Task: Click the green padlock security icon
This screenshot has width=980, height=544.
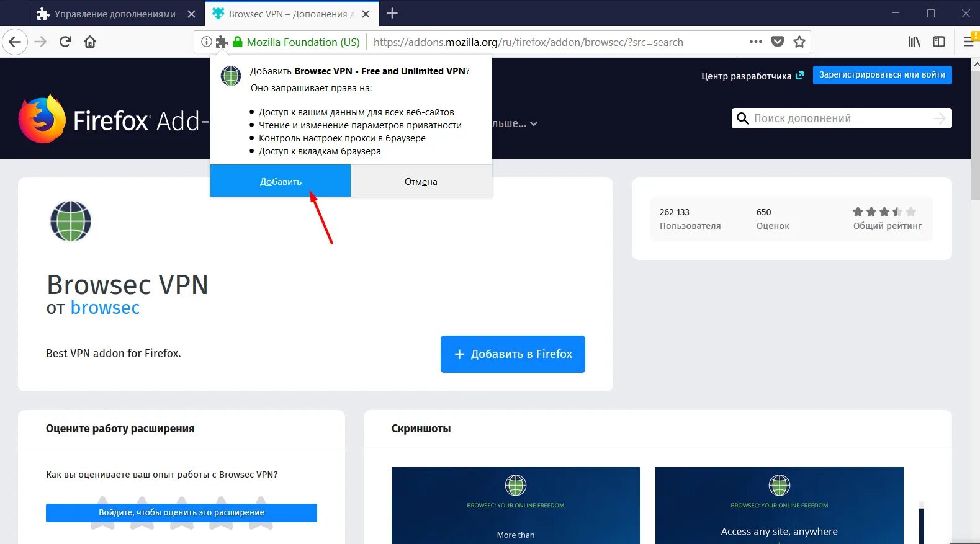Action: (x=237, y=42)
